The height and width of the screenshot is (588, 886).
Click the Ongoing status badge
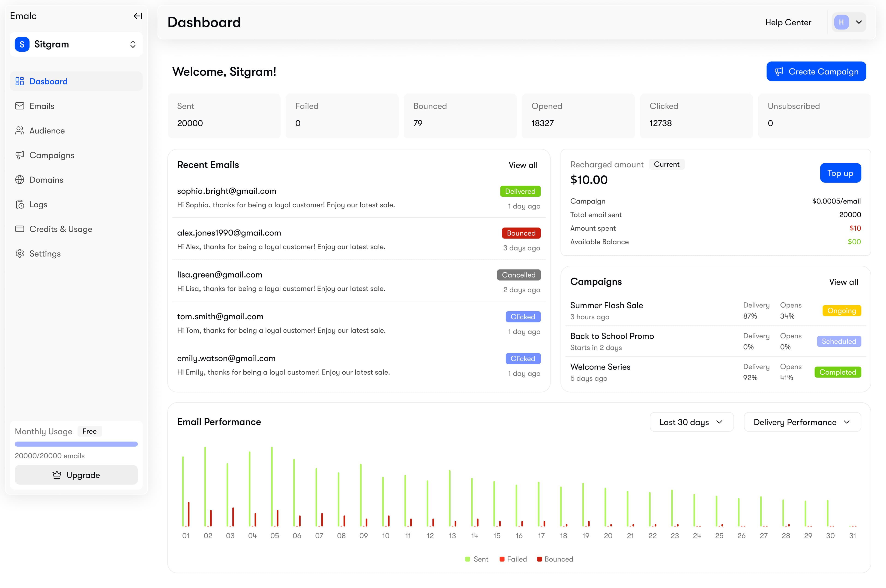pos(841,310)
